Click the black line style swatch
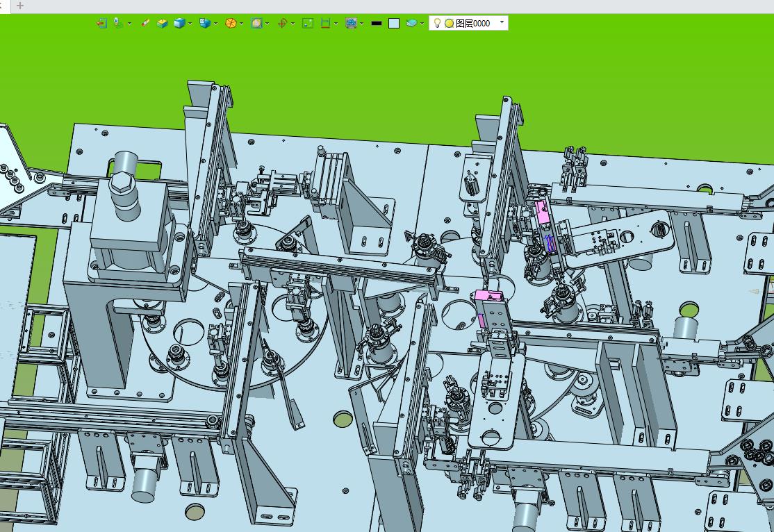This screenshot has width=774, height=532. pyautogui.click(x=376, y=23)
